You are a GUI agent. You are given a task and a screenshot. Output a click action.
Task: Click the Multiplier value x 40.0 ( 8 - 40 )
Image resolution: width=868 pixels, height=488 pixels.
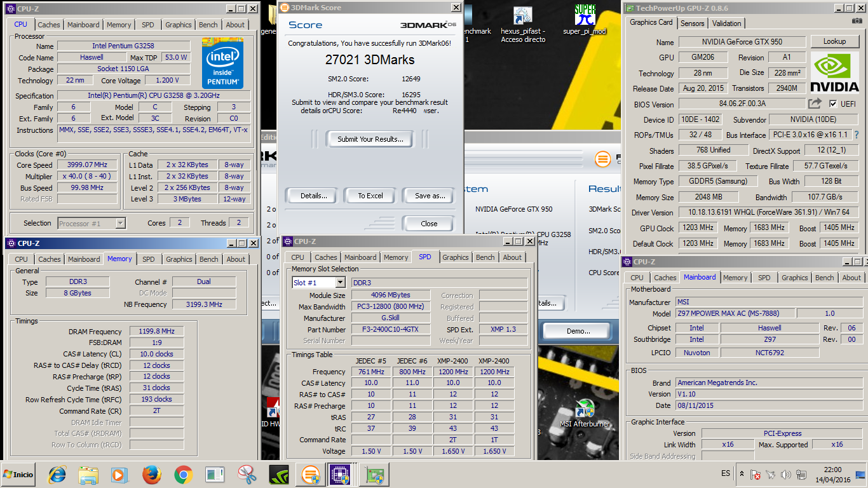87,176
